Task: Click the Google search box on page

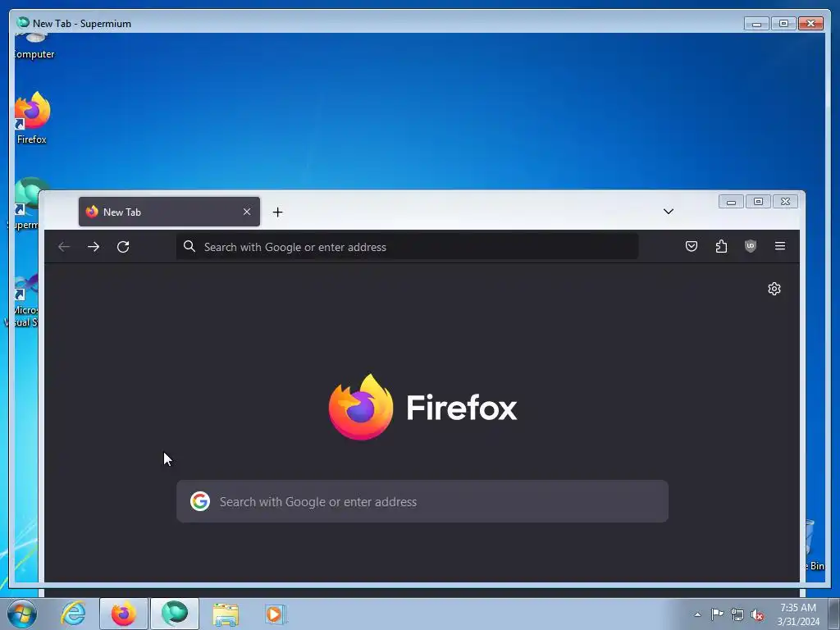Action: pyautogui.click(x=422, y=501)
